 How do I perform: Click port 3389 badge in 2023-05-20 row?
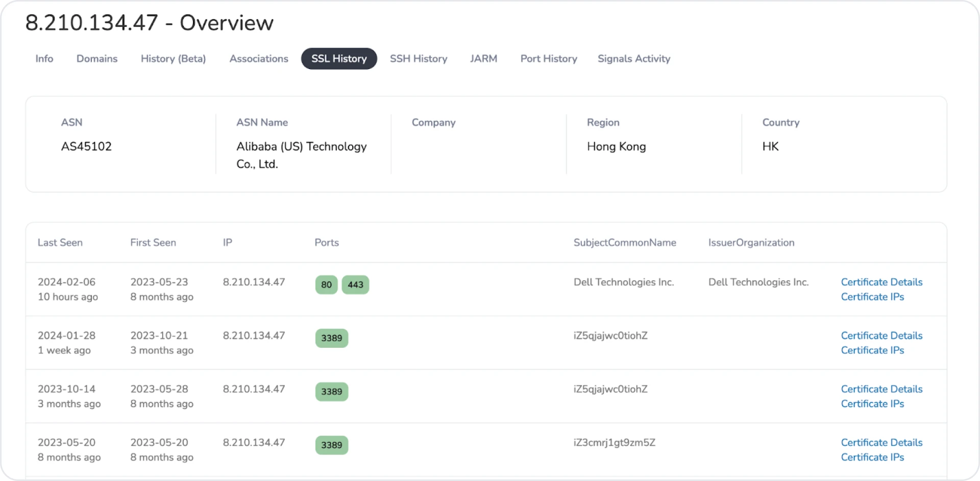(332, 445)
